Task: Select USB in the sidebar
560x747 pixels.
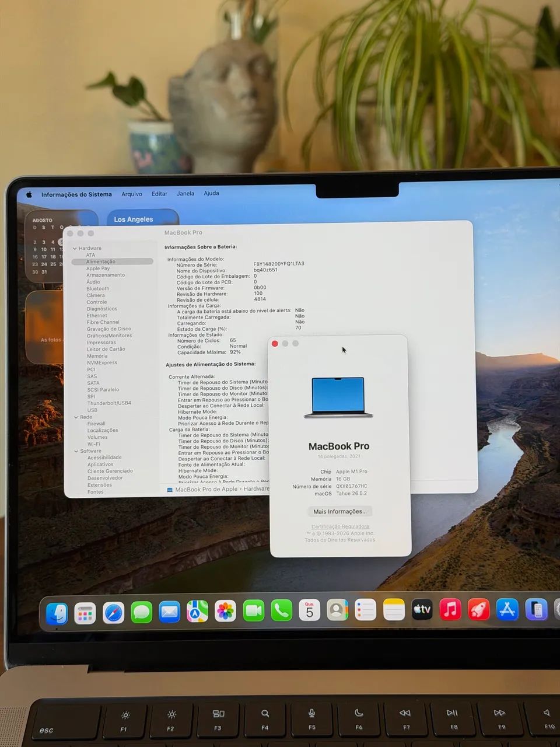Action: (x=93, y=410)
